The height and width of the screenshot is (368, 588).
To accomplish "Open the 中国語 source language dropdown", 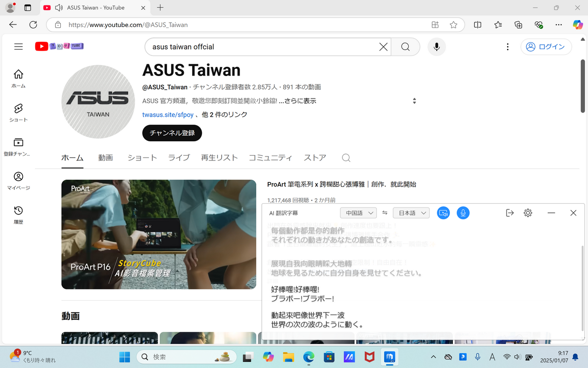I will tap(358, 213).
